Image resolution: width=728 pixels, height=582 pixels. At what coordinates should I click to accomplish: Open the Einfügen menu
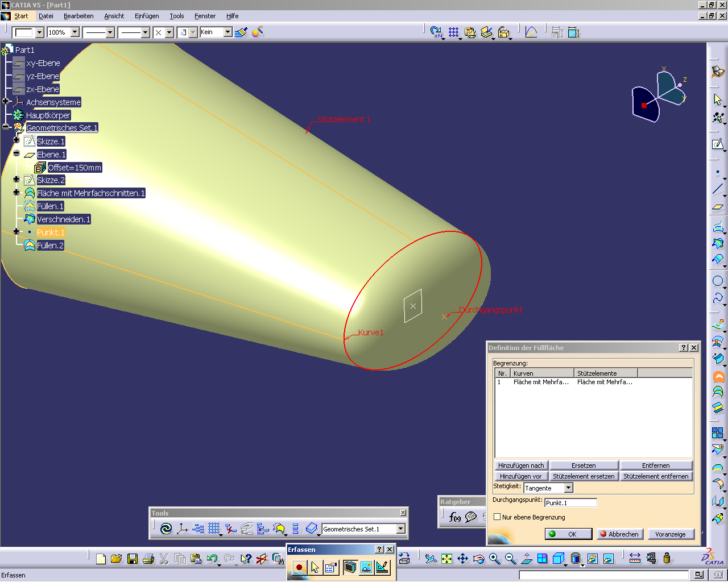click(x=147, y=16)
